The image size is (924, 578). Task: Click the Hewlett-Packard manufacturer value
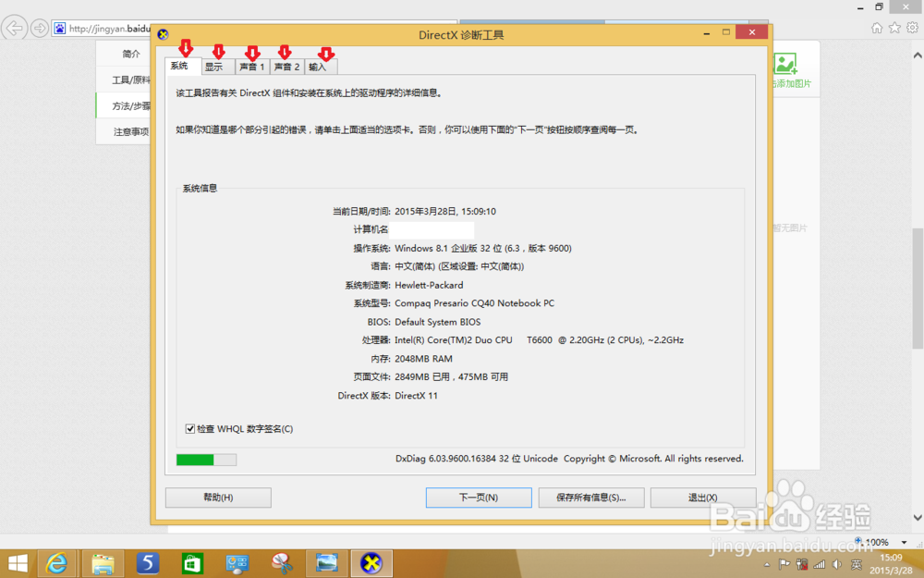pyautogui.click(x=429, y=285)
